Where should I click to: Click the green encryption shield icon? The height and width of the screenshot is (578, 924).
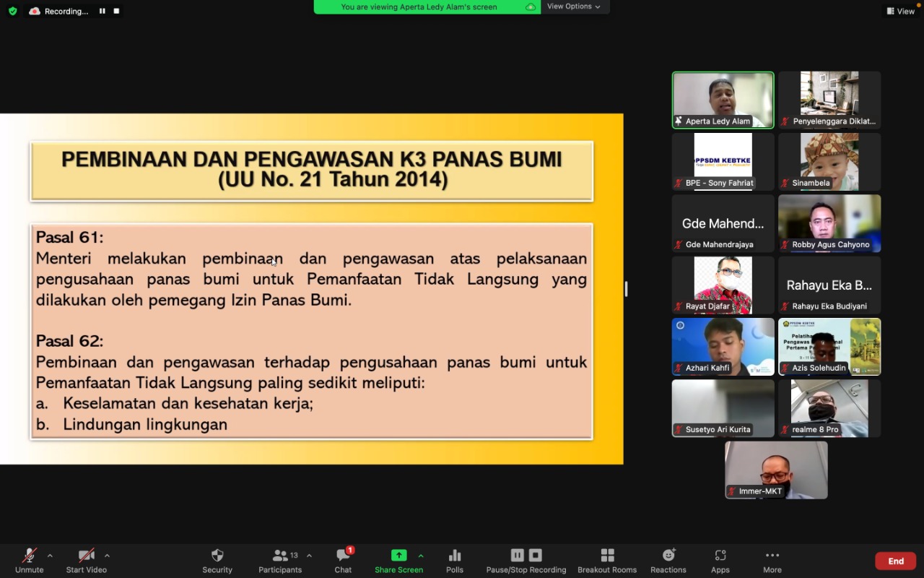pyautogui.click(x=12, y=11)
